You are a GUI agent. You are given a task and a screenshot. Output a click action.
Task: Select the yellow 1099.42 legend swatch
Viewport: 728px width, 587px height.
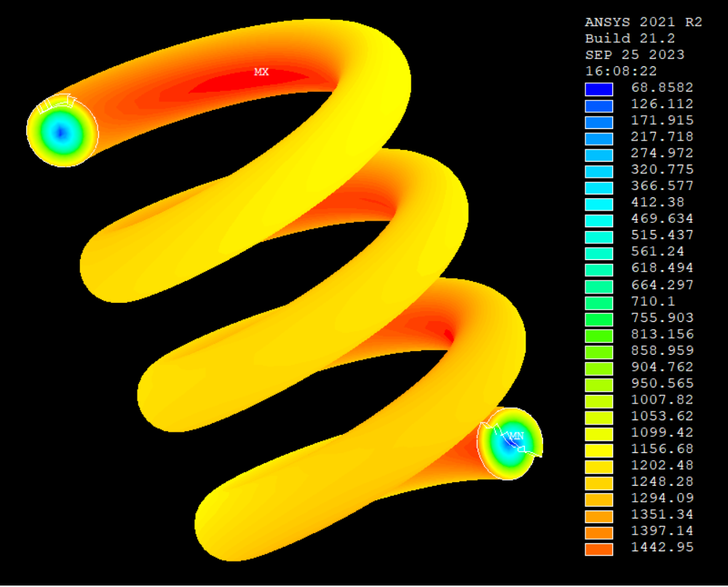[x=599, y=434]
